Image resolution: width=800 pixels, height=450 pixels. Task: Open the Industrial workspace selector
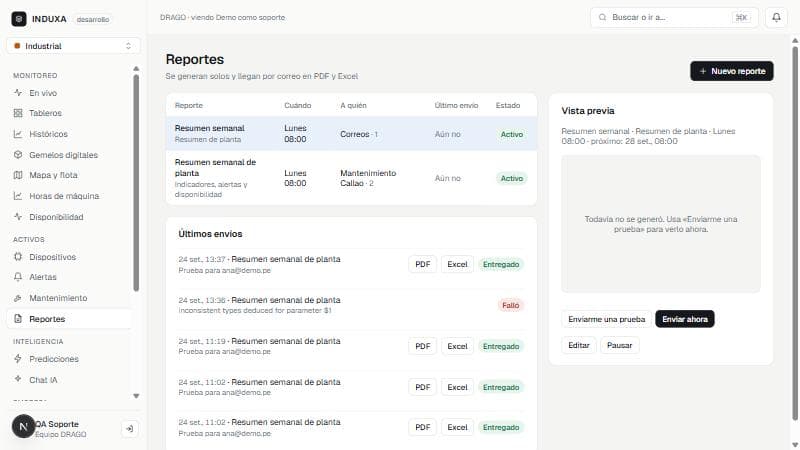click(x=73, y=46)
